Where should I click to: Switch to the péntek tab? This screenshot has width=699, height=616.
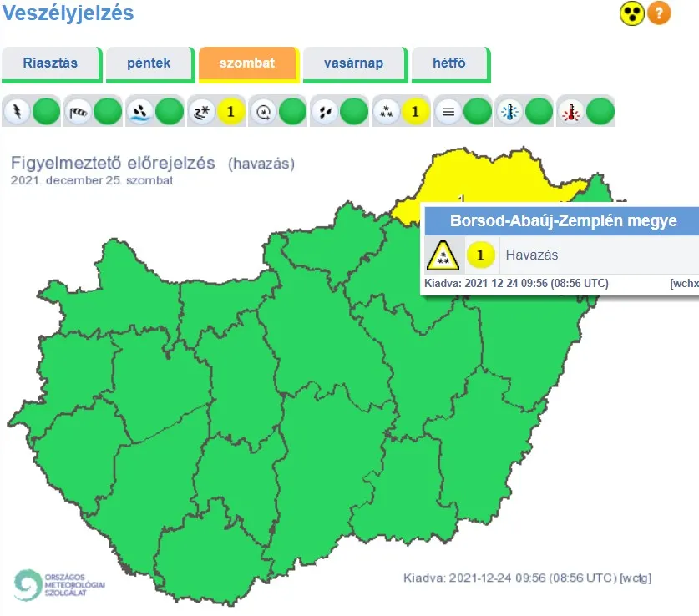click(x=149, y=63)
